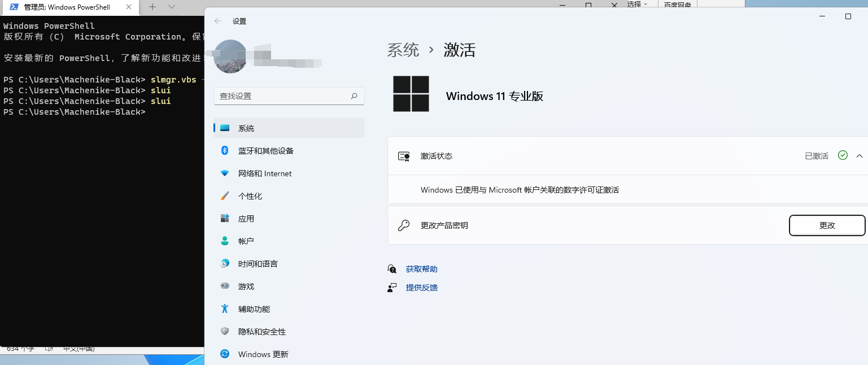Screen dimensions: 868x365
Task: Click the globe clock icon for 时间和语言
Action: coord(225,263)
